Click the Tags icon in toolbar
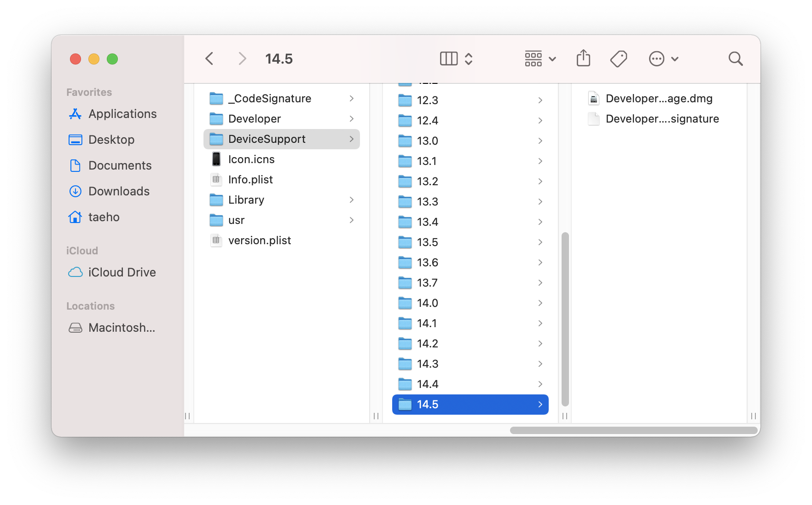812x505 pixels. 618,59
